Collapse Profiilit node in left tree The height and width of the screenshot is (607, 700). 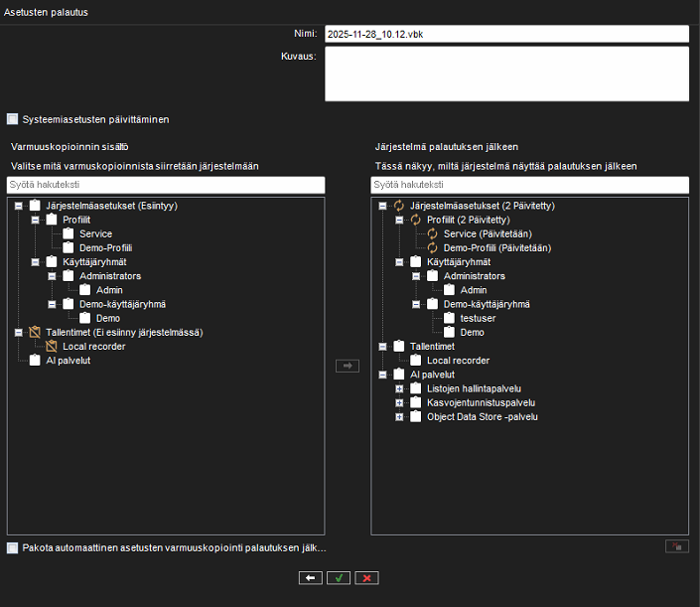click(36, 220)
